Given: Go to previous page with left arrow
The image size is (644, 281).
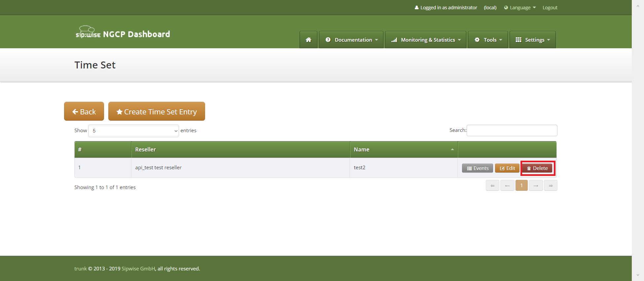Looking at the screenshot, I should click(507, 185).
